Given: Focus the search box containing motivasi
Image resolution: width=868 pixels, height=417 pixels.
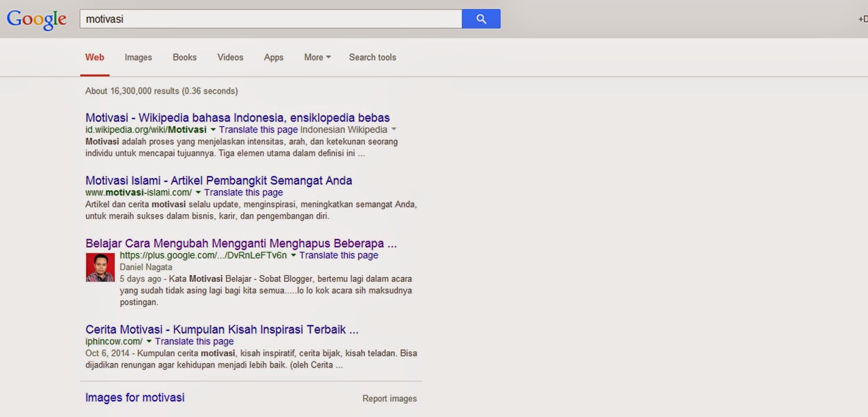Looking at the screenshot, I should point(271,19).
